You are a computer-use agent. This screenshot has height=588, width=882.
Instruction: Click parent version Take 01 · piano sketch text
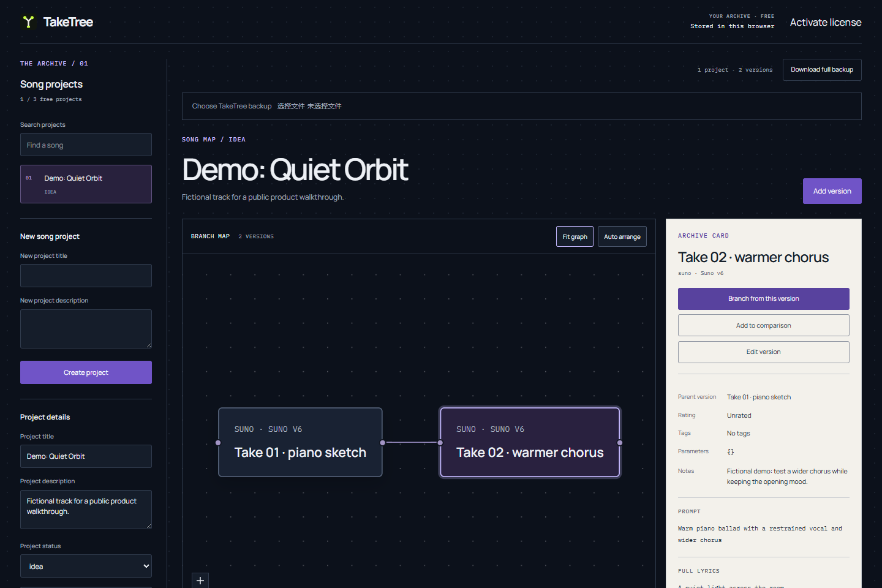coord(758,397)
